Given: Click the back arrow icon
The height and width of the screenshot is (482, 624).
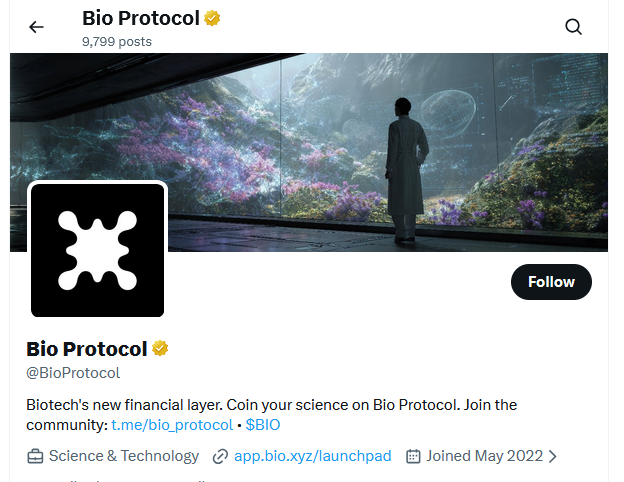Looking at the screenshot, I should click(37, 27).
